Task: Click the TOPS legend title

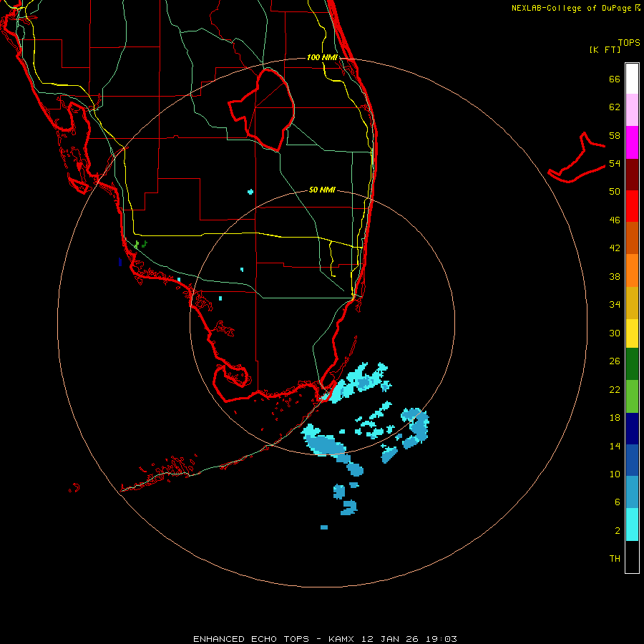Action: [629, 43]
